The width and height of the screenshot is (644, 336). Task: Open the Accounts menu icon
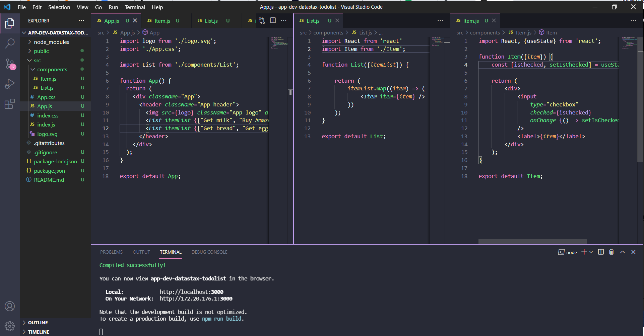10,306
